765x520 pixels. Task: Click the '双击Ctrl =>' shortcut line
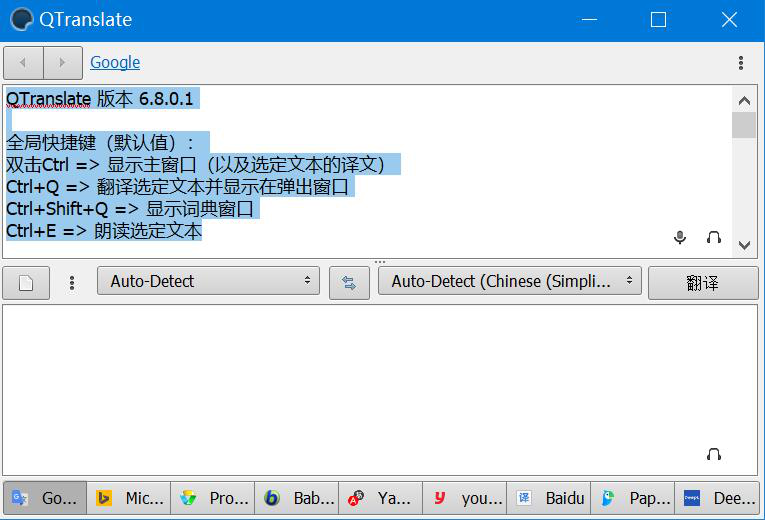pos(196,165)
